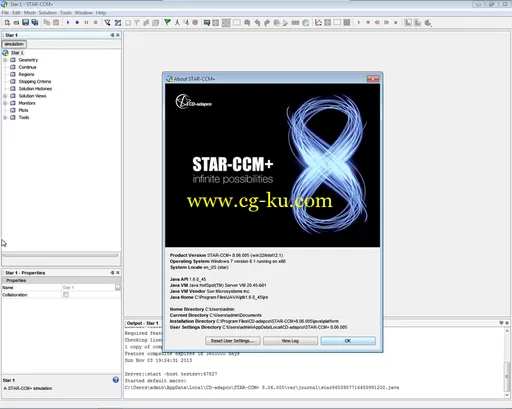Image resolution: width=512 pixels, height=409 pixels.
Task: Open the Help menu
Action: click(101, 13)
